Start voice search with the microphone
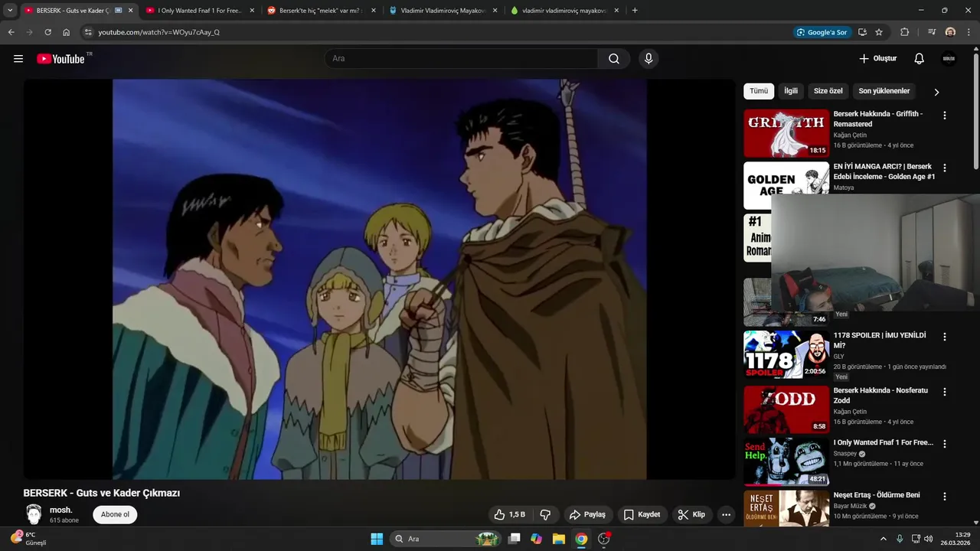Image resolution: width=980 pixels, height=551 pixels. pos(648,59)
